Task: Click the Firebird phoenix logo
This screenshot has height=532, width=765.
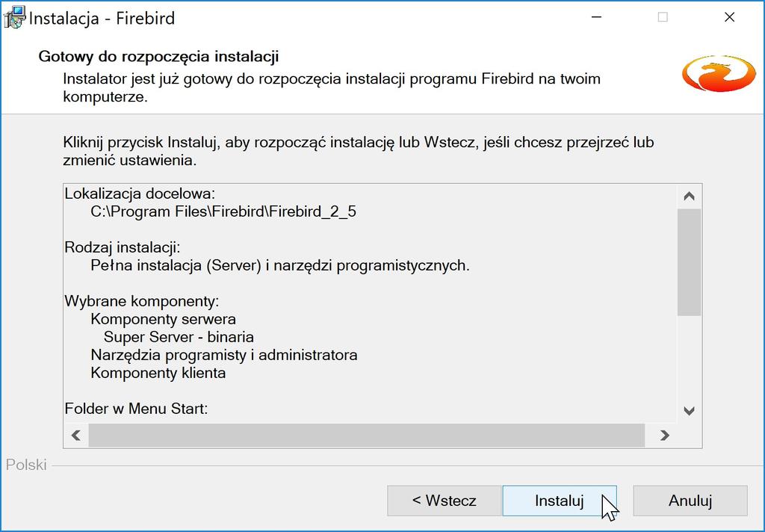Action: (719, 74)
